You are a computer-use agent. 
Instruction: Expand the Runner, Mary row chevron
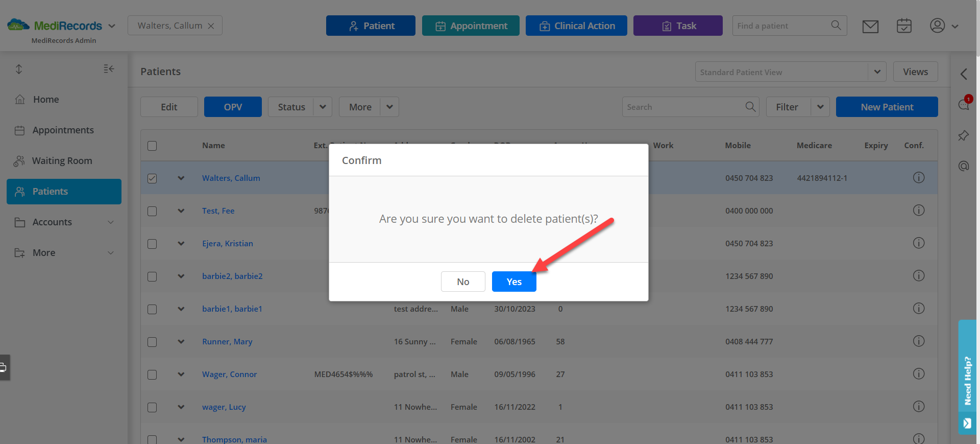point(181,341)
